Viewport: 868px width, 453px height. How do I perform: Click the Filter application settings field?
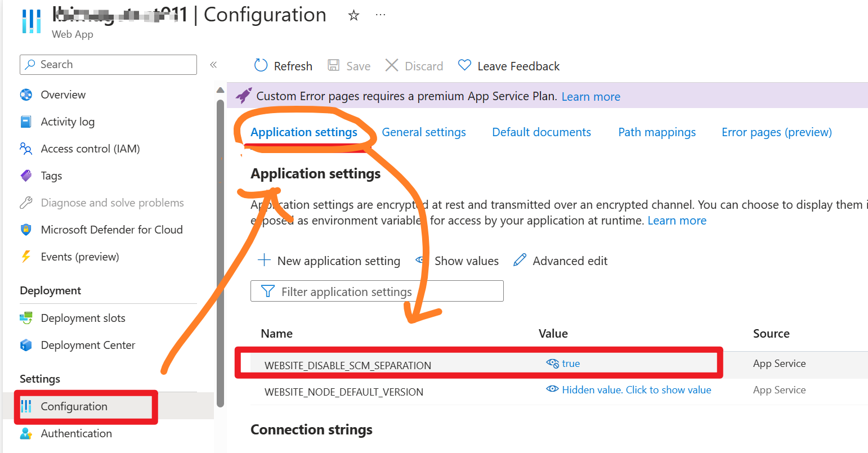(x=377, y=291)
